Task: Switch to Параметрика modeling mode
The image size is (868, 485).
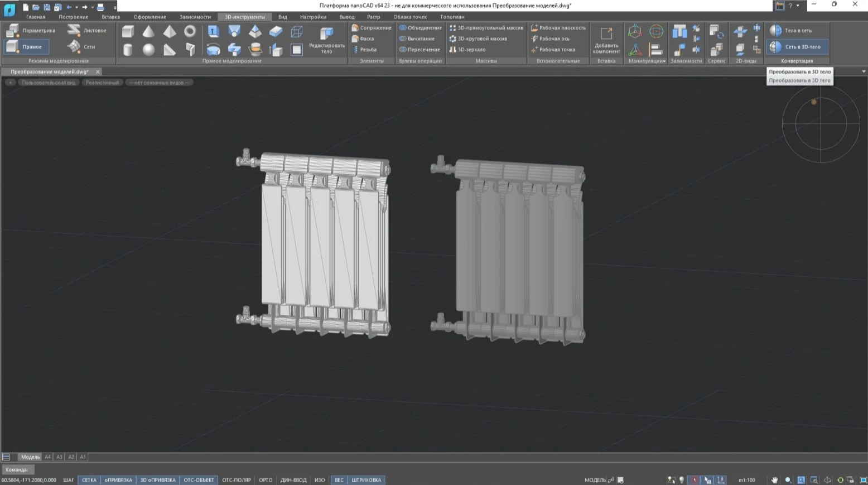Action: tap(31, 31)
